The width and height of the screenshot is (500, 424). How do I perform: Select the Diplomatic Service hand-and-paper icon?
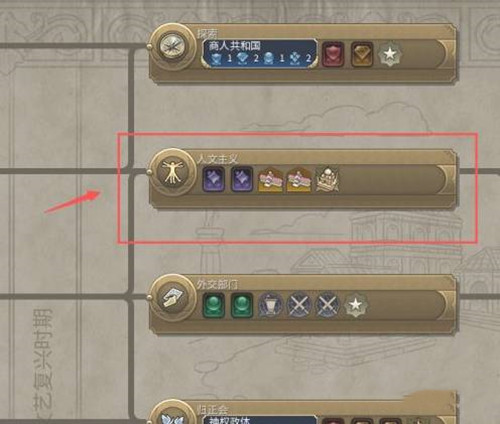pos(172,298)
